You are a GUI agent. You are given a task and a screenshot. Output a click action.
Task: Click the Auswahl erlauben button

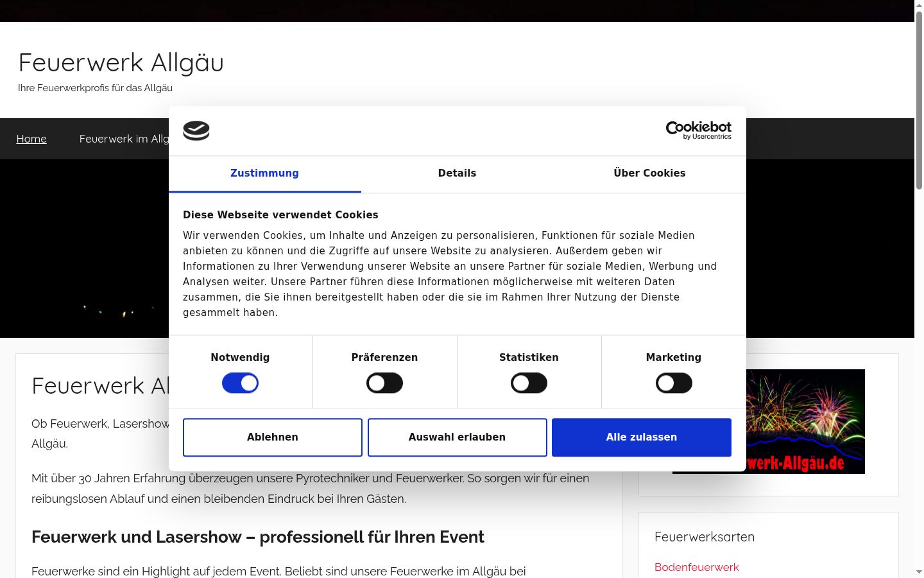tap(458, 437)
